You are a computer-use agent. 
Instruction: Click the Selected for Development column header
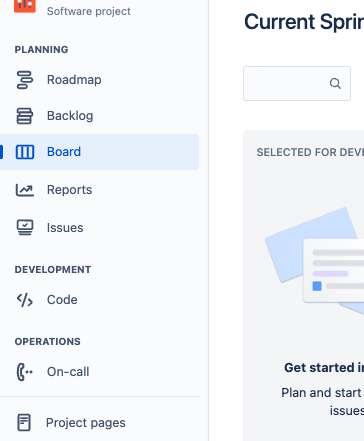pyautogui.click(x=310, y=152)
